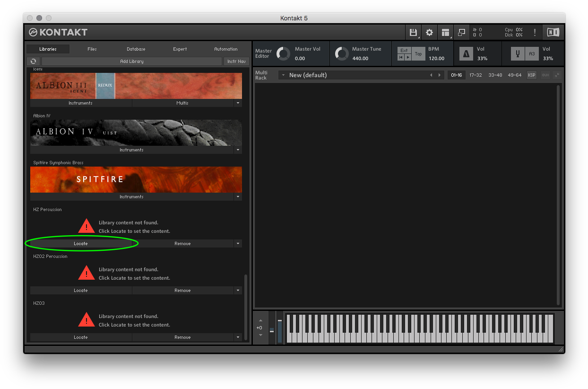Toggle the Instr Nav pane
This screenshot has width=588, height=389.
coord(236,61)
